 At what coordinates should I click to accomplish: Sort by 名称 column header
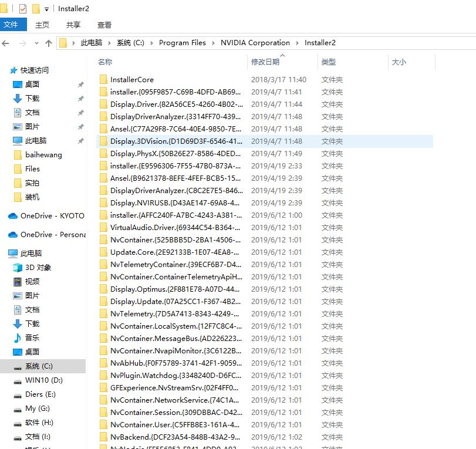click(x=105, y=62)
